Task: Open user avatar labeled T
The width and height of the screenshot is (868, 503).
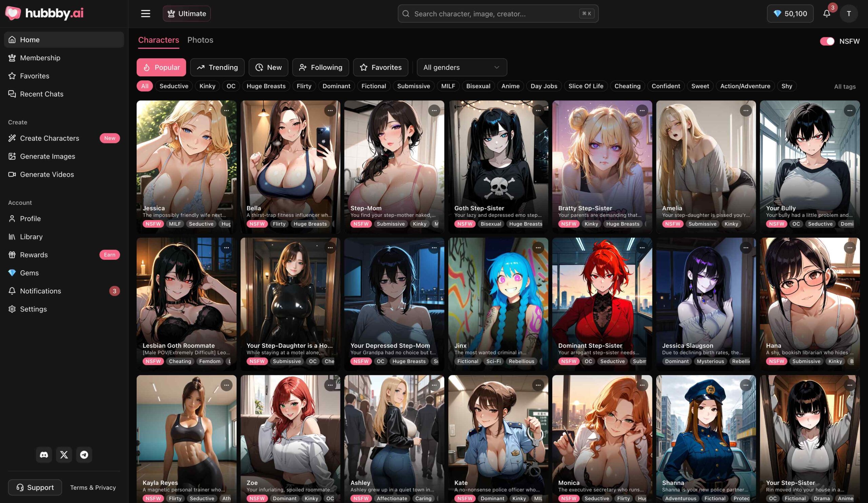Action: pos(849,14)
